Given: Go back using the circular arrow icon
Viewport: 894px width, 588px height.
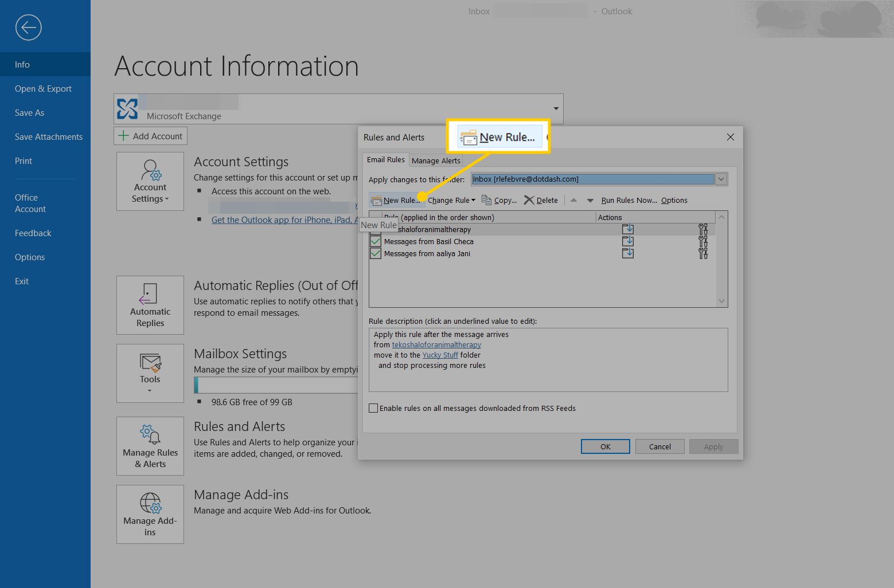Looking at the screenshot, I should coord(28,28).
